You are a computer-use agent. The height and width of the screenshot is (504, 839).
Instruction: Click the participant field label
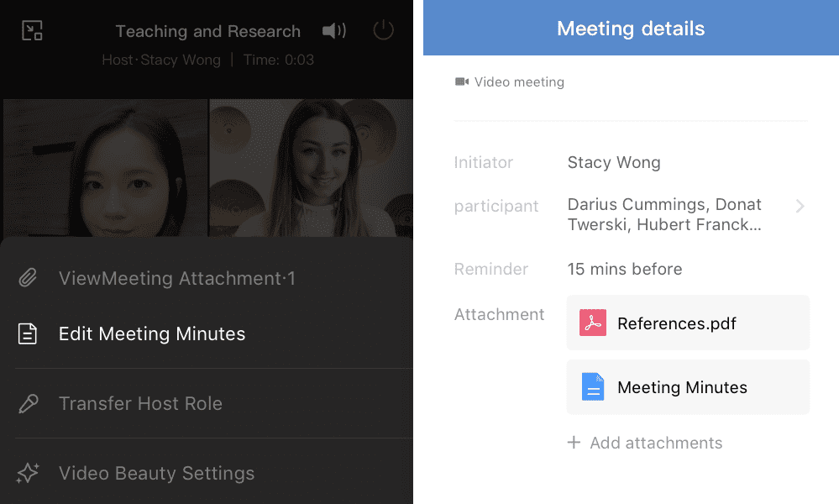[x=496, y=206]
